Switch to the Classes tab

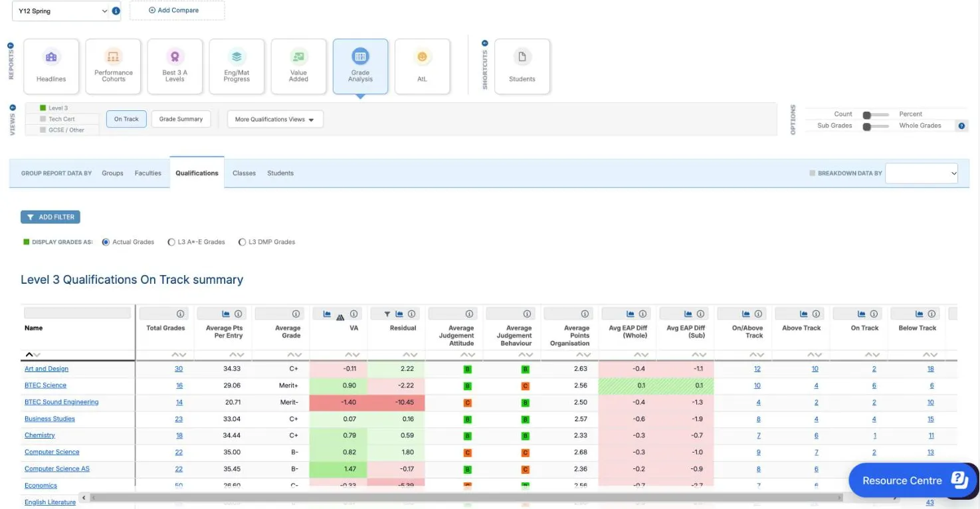point(244,173)
